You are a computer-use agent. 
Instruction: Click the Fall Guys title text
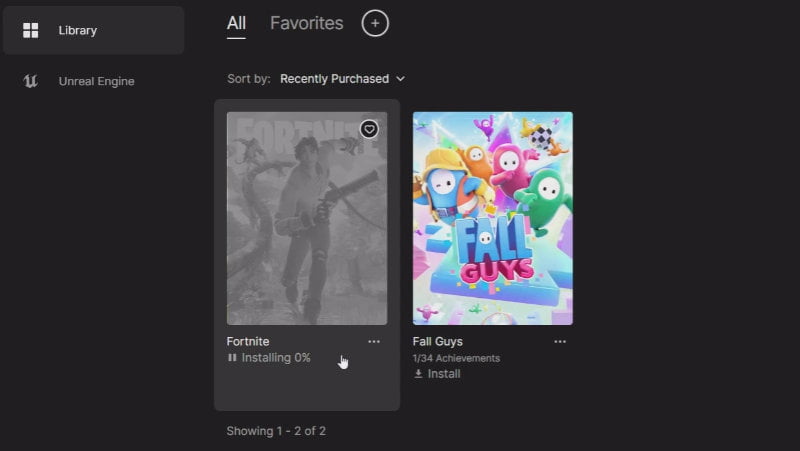[x=438, y=341]
